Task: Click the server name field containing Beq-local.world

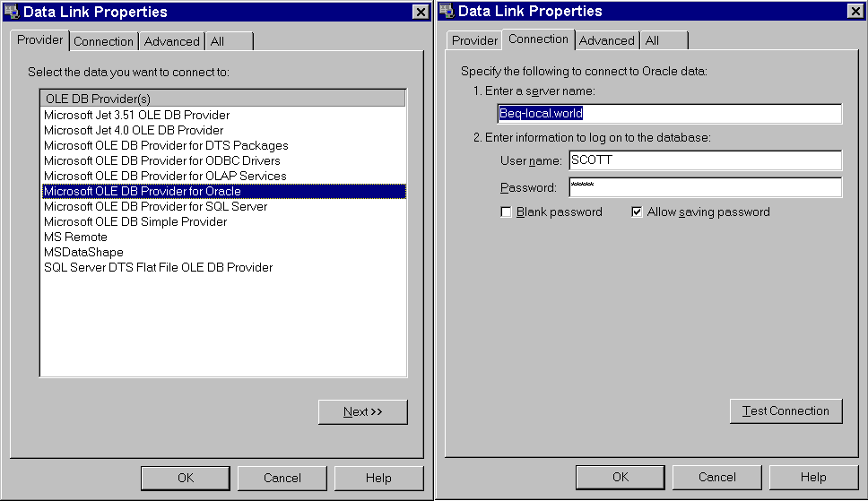Action: [669, 114]
